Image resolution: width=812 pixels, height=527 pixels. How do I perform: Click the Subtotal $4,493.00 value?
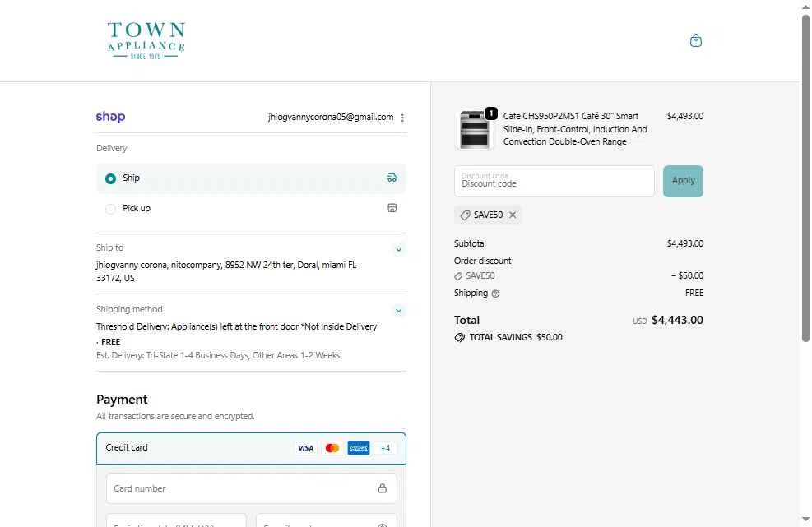[684, 243]
